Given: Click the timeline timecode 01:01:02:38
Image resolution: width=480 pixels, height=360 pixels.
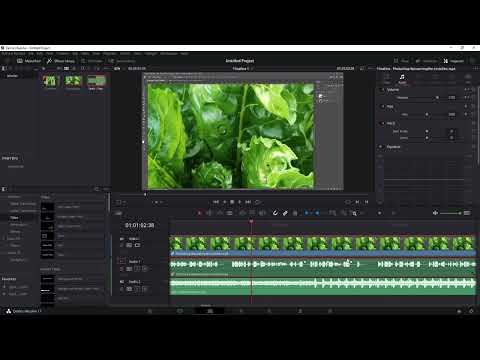Looking at the screenshot, I should 139,225.
